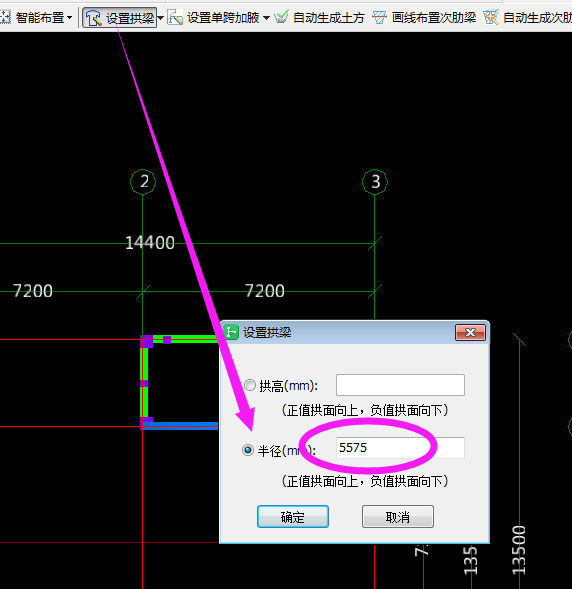This screenshot has width=572, height=589.
Task: Click the 14400 dimension text
Action: [150, 243]
